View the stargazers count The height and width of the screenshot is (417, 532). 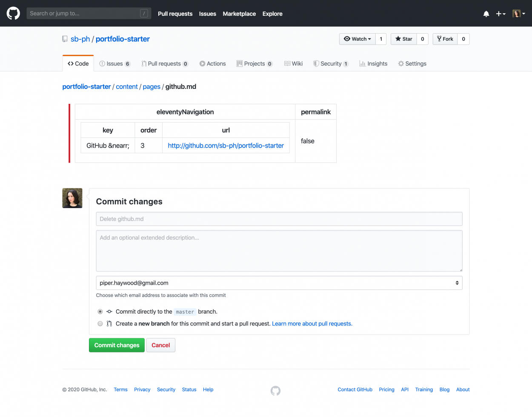(x=423, y=39)
